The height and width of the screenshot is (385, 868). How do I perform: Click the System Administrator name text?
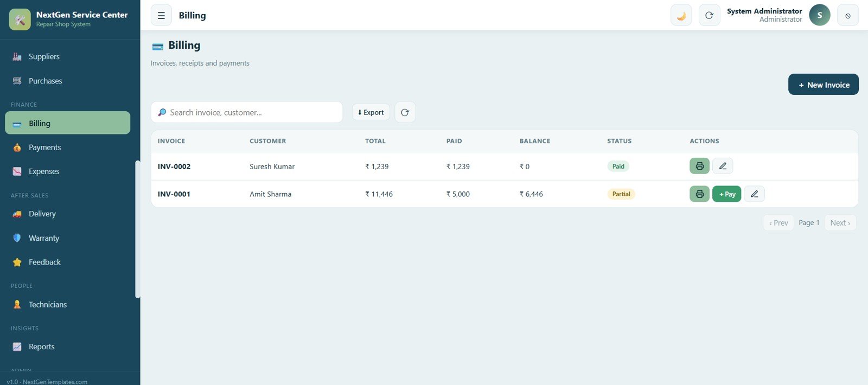pyautogui.click(x=764, y=11)
